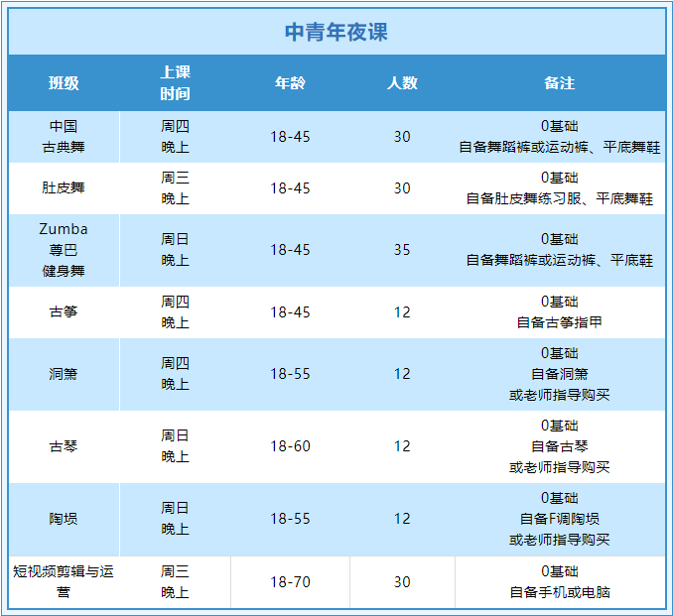Select the 古琴 class name cell

click(x=64, y=446)
